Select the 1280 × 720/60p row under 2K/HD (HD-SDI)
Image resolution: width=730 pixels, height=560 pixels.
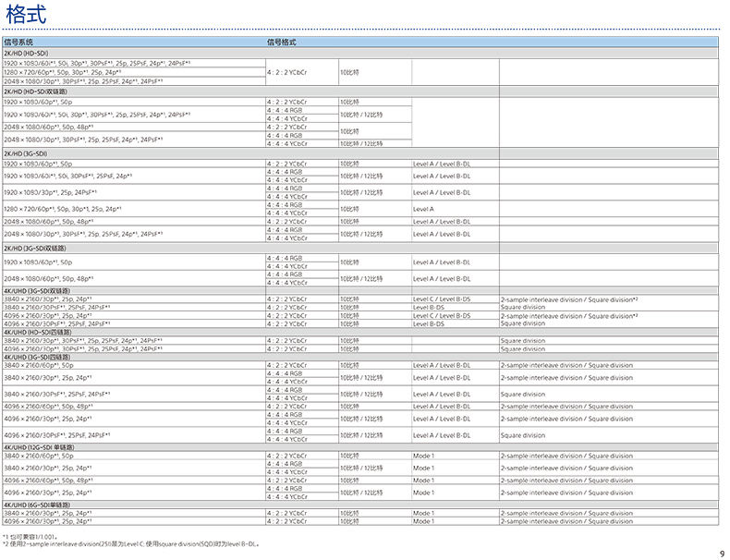[134, 72]
